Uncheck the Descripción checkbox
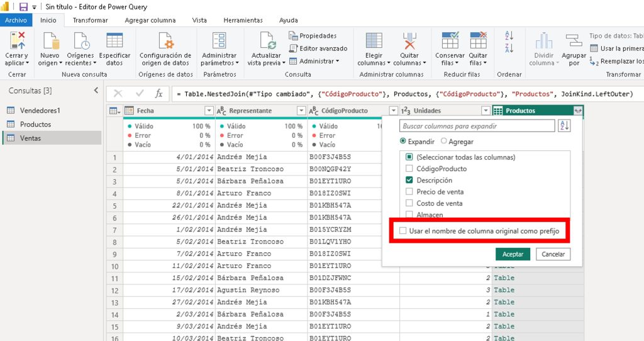 point(410,180)
